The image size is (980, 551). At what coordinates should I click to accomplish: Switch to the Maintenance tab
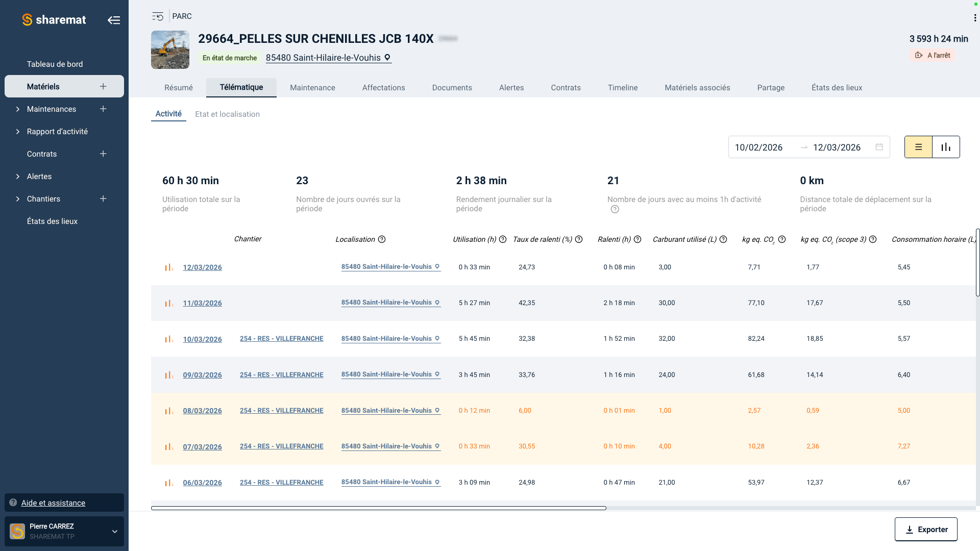tap(312, 88)
